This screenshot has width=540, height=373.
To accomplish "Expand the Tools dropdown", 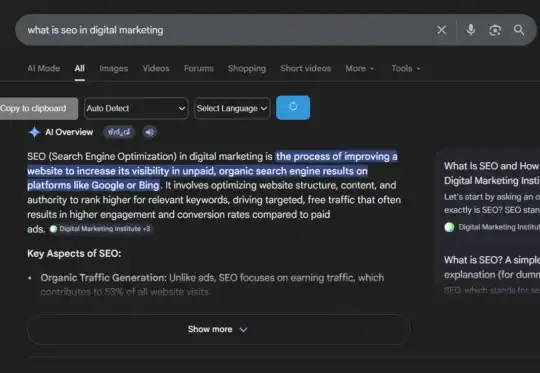I will coord(406,69).
